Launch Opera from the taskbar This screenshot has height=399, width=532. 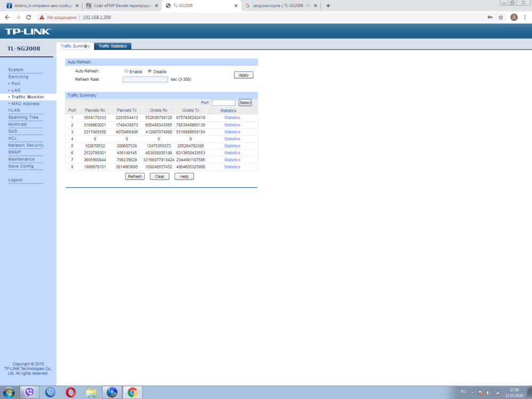(x=71, y=392)
